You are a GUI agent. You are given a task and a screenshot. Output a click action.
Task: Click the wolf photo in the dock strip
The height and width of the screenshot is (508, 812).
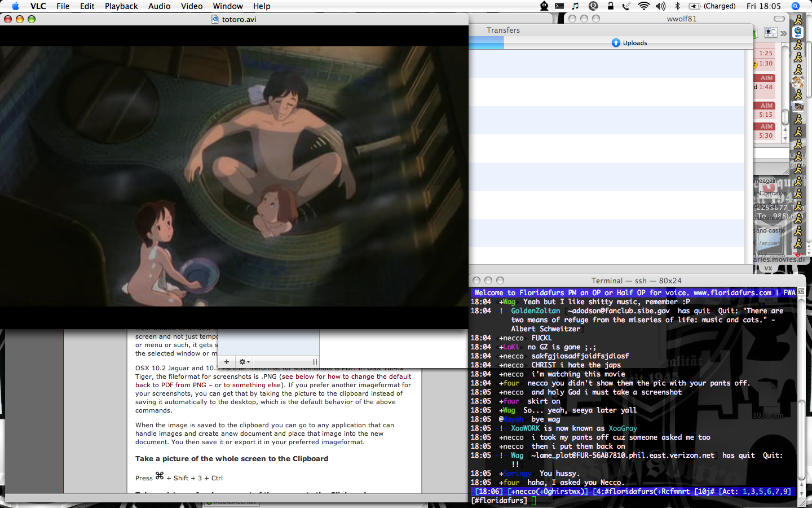coord(798,106)
